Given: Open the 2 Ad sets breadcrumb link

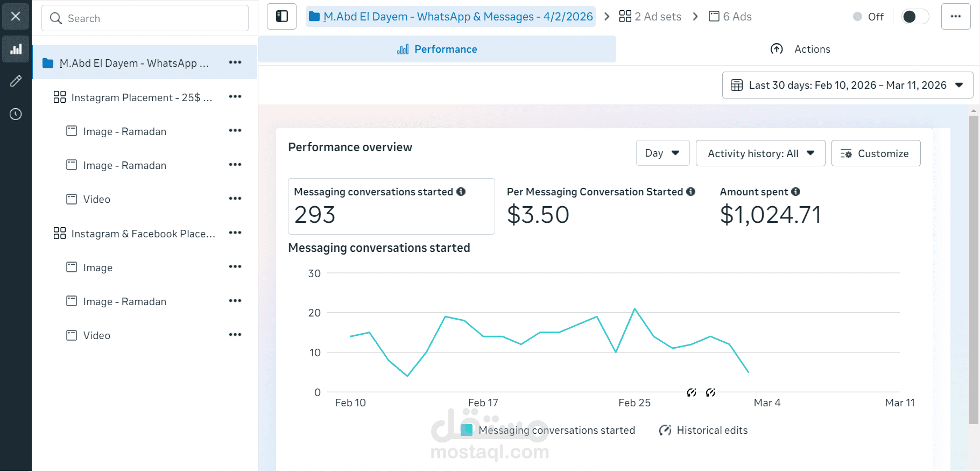Looking at the screenshot, I should [x=650, y=17].
